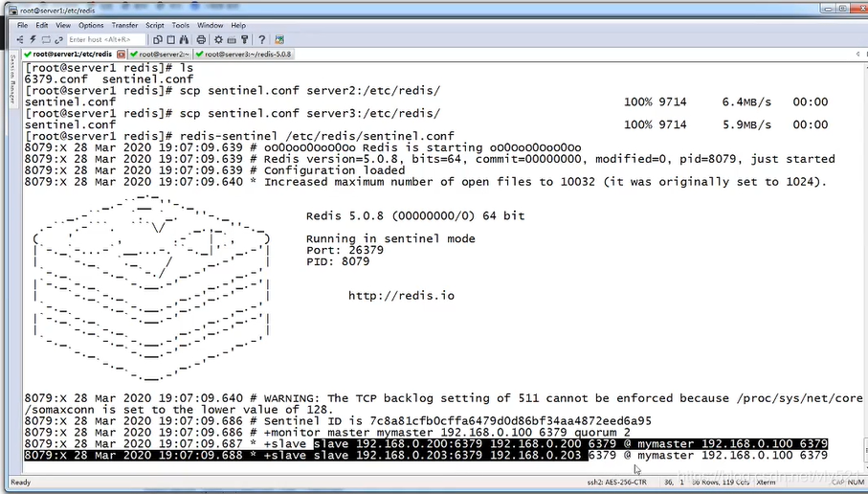Image resolution: width=868 pixels, height=494 pixels.
Task: Open Session Options gear icon
Action: tap(218, 39)
